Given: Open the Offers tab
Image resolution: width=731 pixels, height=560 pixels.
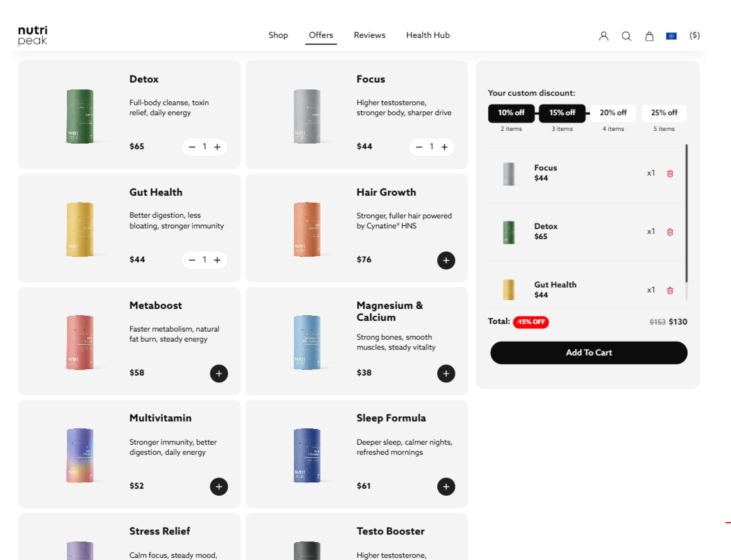Looking at the screenshot, I should click(321, 35).
